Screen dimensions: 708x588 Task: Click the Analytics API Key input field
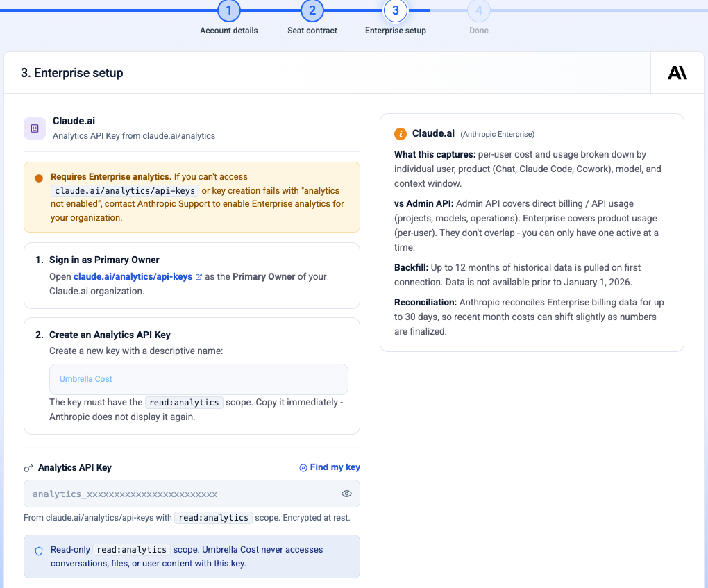[192, 494]
